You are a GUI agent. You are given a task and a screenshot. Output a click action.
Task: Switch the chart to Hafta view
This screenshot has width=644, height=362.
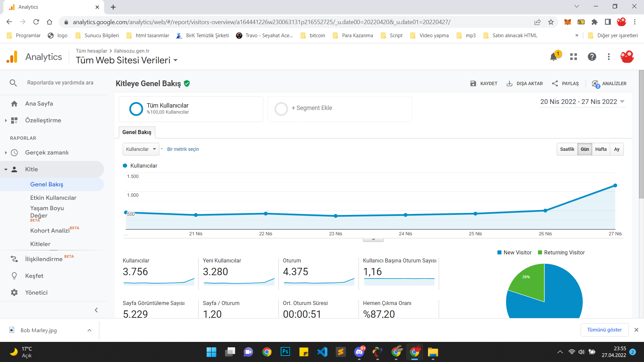[x=601, y=149]
